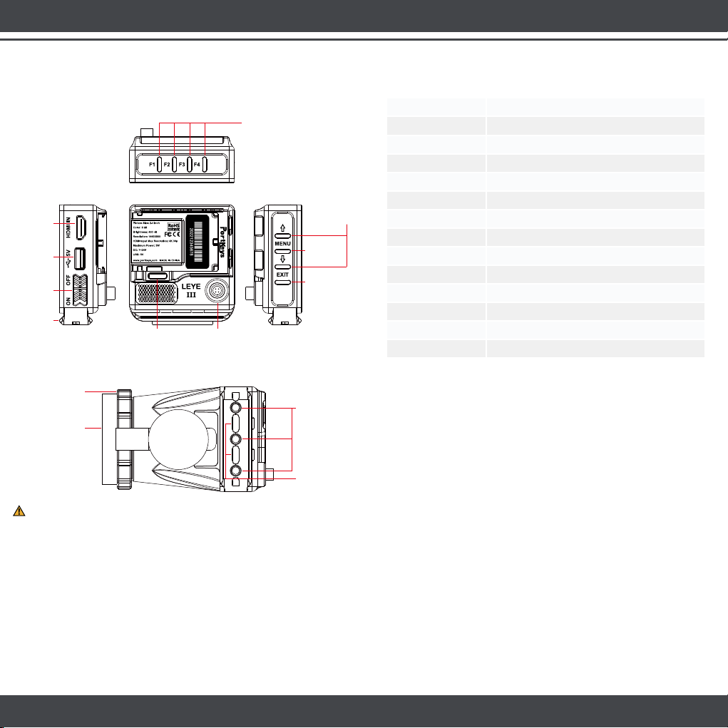The width and height of the screenshot is (728, 728).
Task: Click the knurled eyepiece ring
Action: (125, 439)
